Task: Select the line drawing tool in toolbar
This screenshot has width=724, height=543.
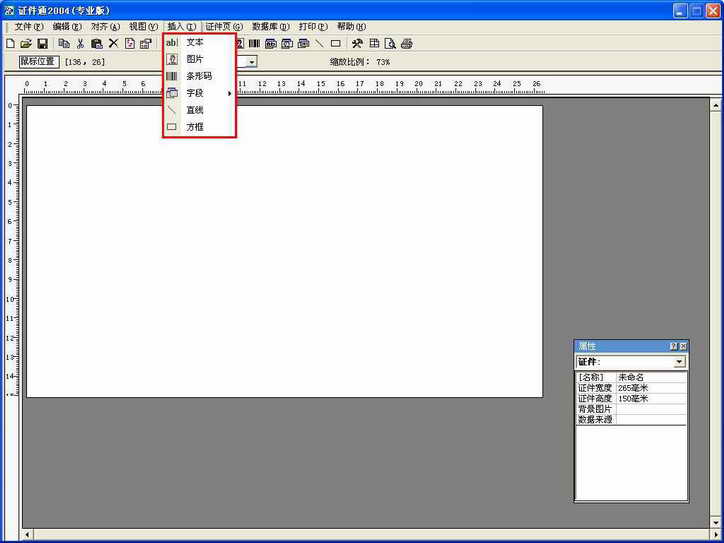Action: coord(319,44)
